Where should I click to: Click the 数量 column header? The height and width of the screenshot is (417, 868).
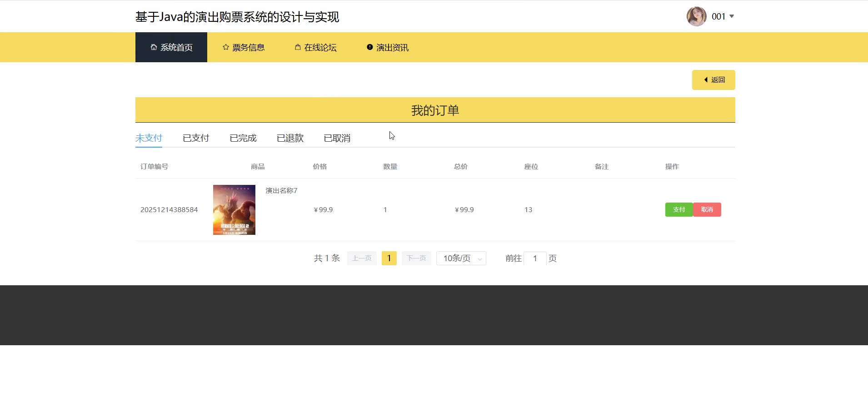click(x=390, y=167)
